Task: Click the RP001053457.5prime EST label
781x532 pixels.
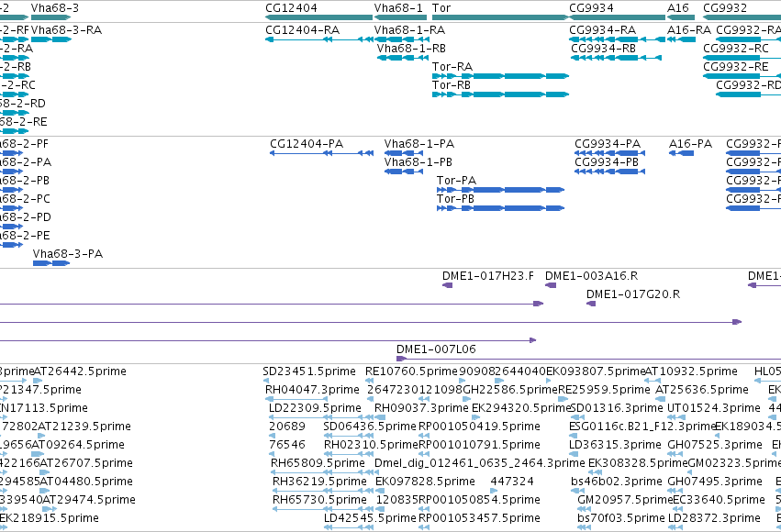Action: click(x=479, y=518)
